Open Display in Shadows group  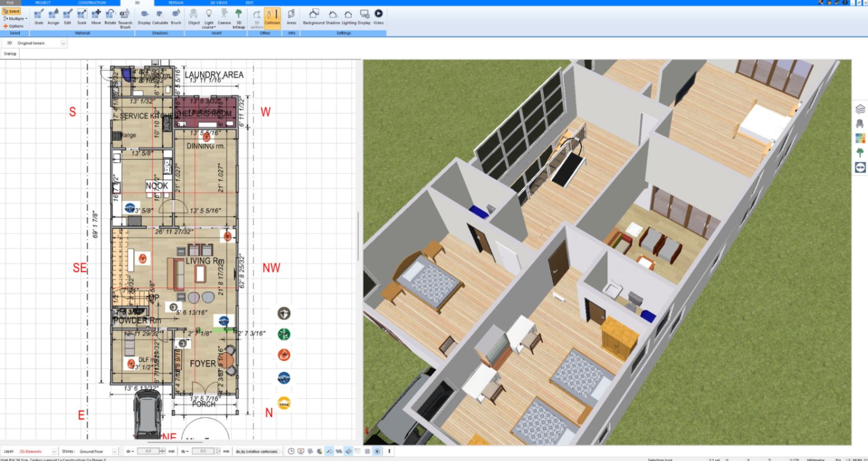[x=144, y=17]
